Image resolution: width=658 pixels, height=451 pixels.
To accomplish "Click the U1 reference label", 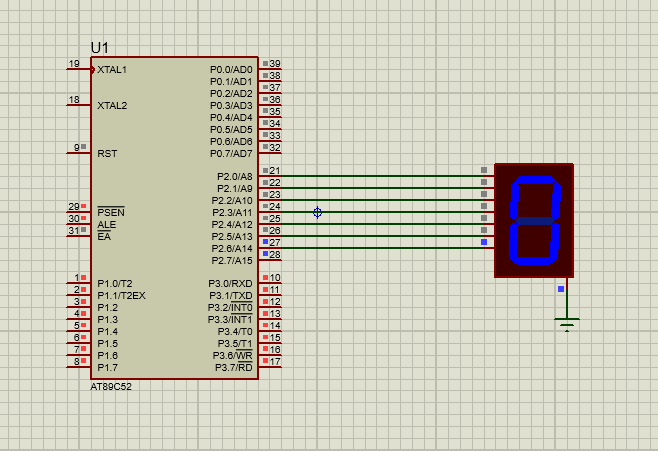I will (99, 48).
